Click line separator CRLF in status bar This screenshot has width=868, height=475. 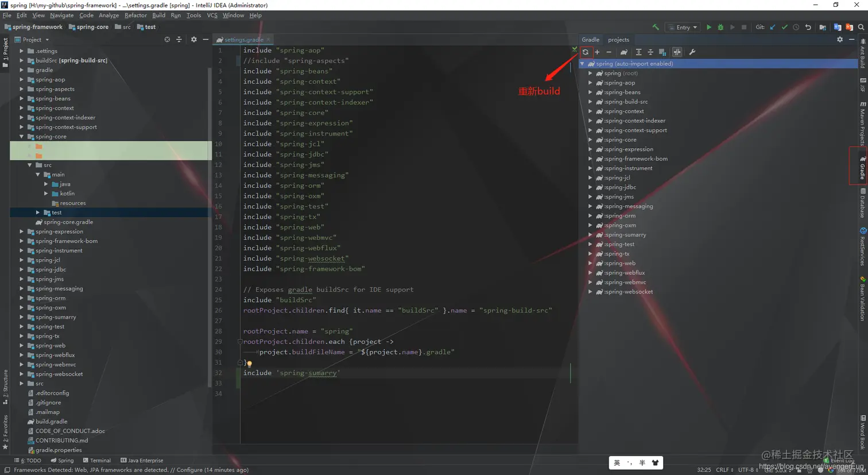coord(724,470)
